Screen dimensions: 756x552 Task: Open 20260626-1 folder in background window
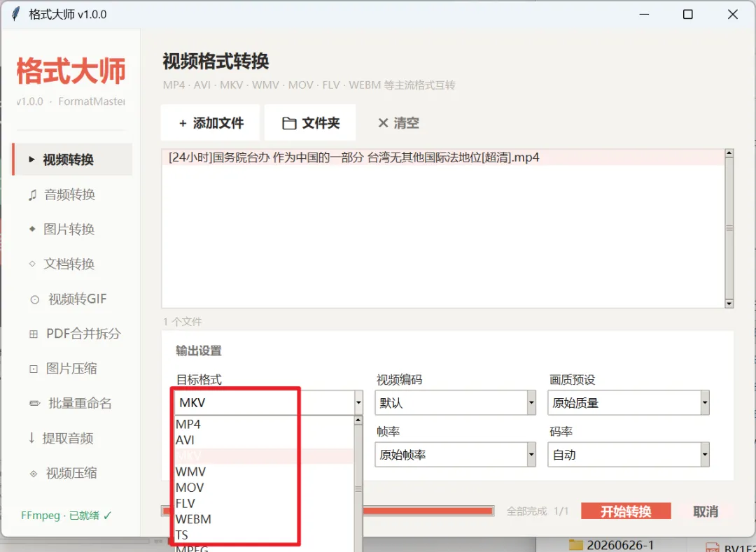coord(611,545)
